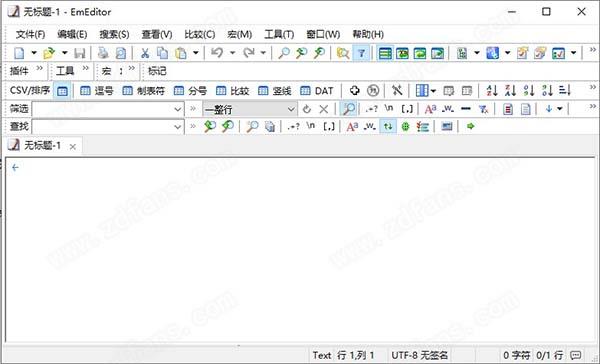
Task: Open Find with the main toolbar magnifier
Action: [x=284, y=53]
